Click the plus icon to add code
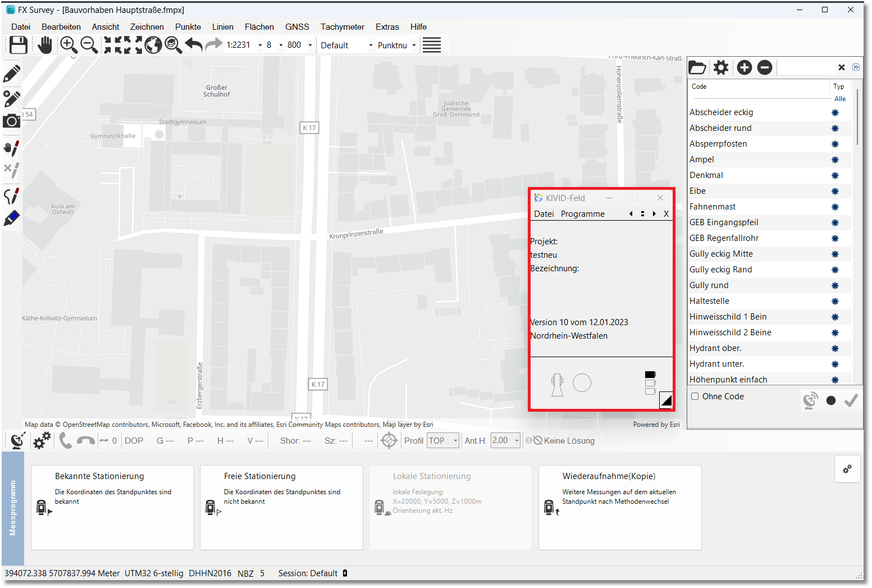This screenshot has height=588, width=872. pos(744,68)
